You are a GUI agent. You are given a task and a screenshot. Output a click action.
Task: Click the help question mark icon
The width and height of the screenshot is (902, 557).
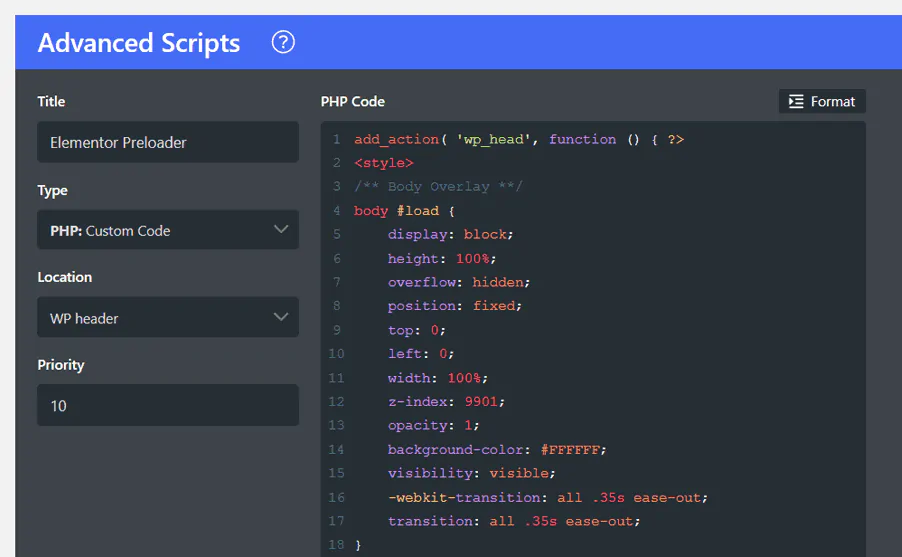point(283,42)
